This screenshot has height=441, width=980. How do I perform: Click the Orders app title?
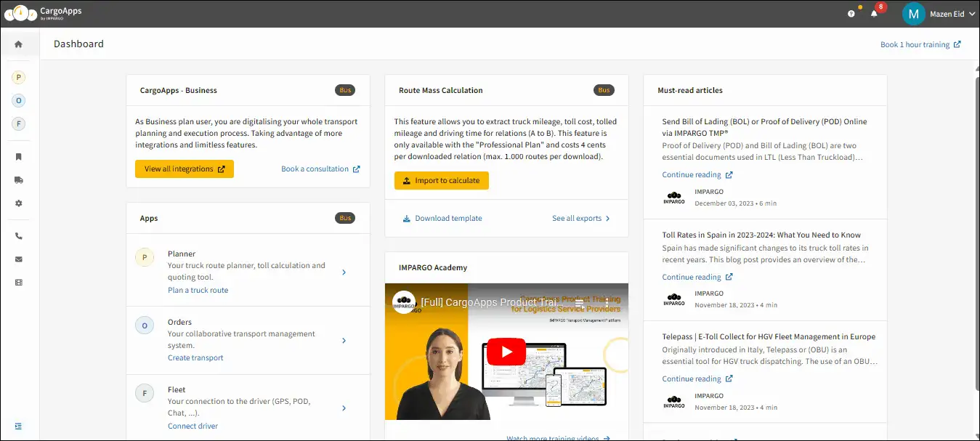point(179,322)
